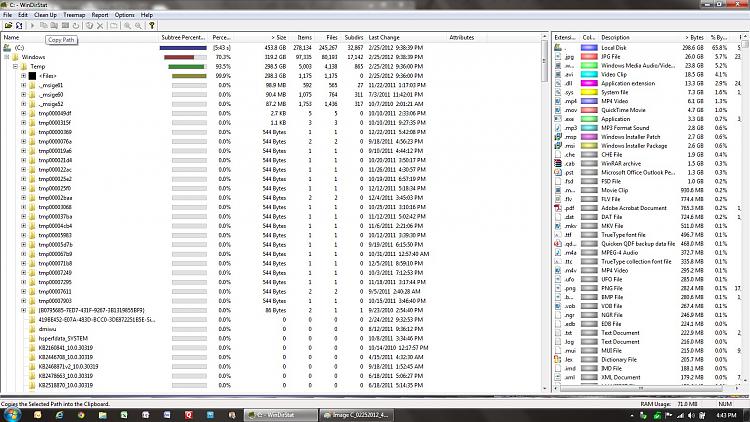Click the Refresh All toolbar icon
Image resolution: width=750 pixels, height=422 pixels.
click(x=19, y=25)
